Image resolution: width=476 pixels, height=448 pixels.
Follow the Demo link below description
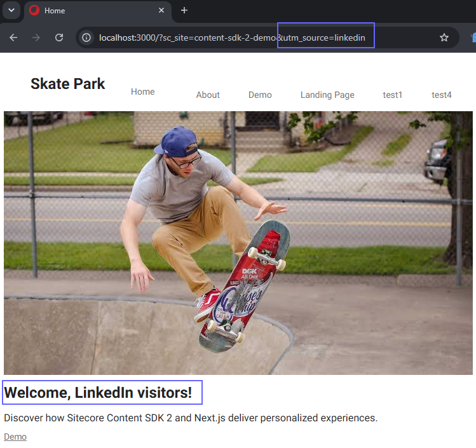click(x=15, y=437)
